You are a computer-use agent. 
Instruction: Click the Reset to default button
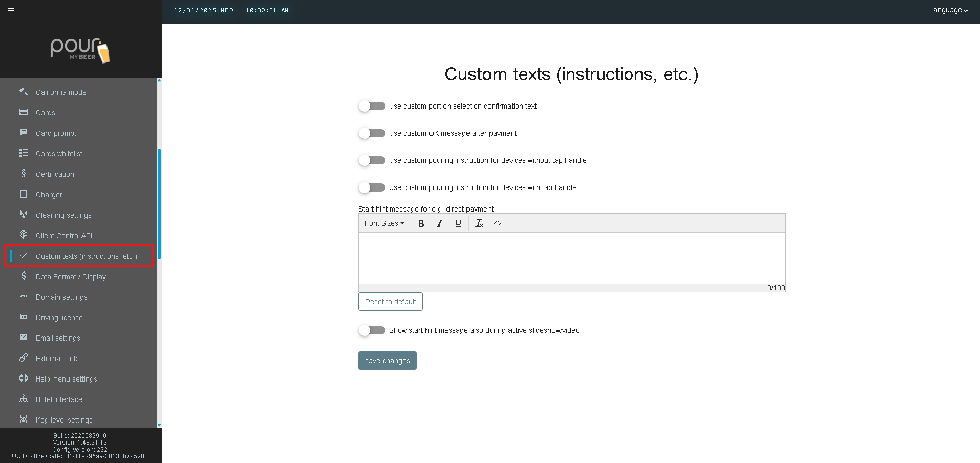[x=390, y=302]
